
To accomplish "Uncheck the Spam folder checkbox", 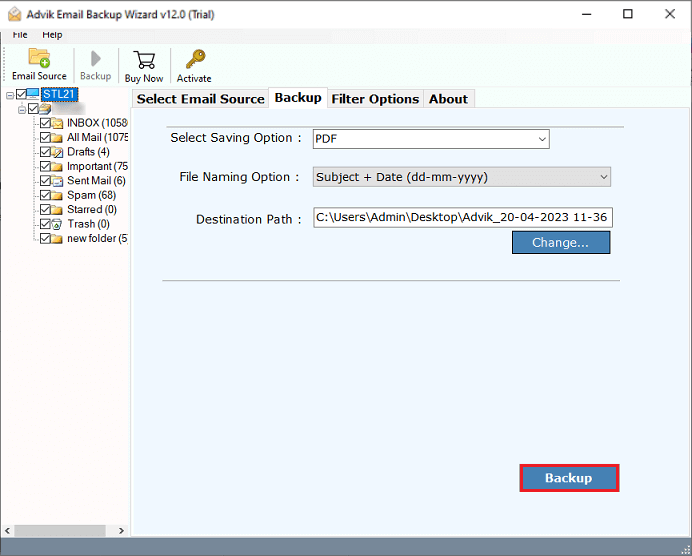I will [x=45, y=195].
